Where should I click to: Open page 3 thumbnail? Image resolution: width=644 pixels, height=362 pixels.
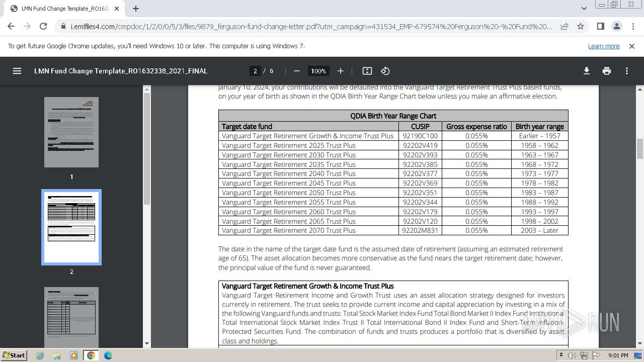tap(71, 317)
